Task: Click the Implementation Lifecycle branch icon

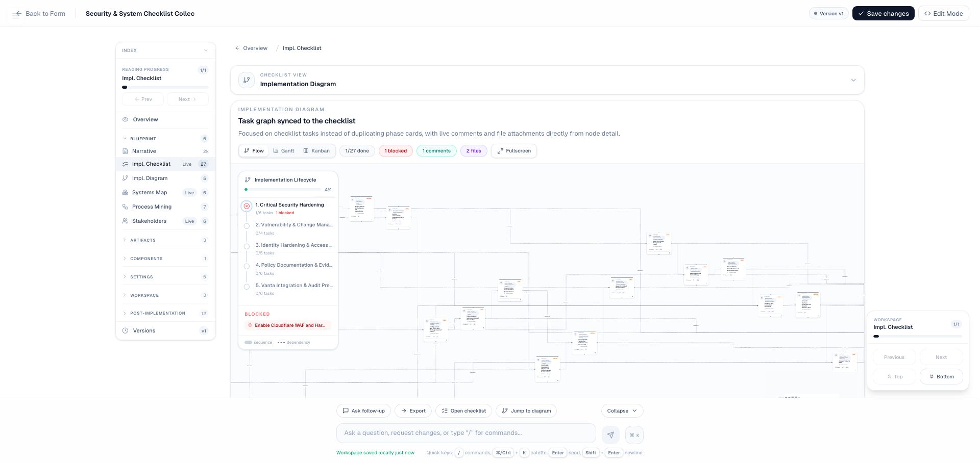Action: point(248,179)
